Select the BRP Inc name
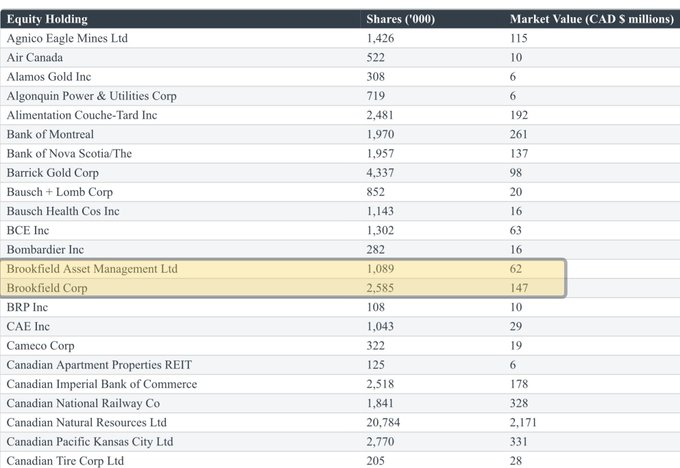The image size is (680, 468). pyautogui.click(x=27, y=307)
